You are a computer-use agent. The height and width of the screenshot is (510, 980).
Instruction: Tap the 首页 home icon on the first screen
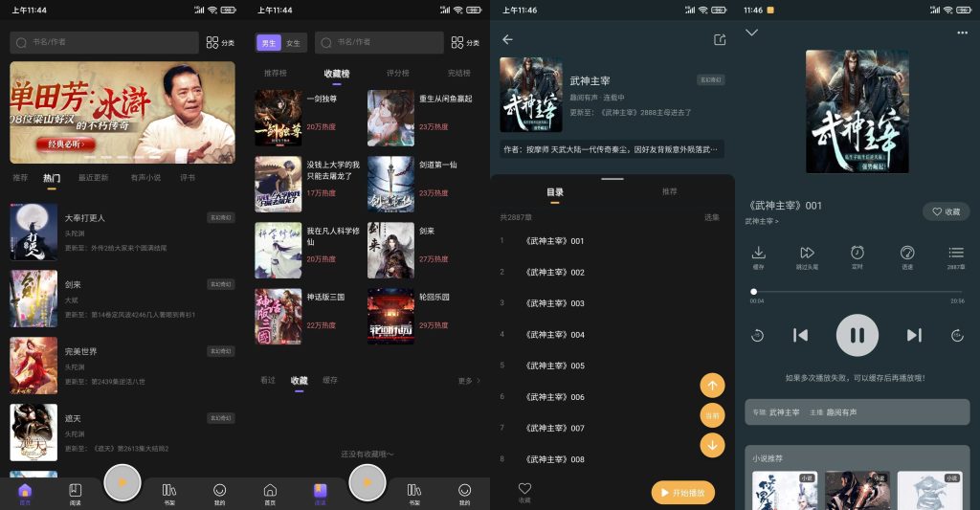pos(25,493)
